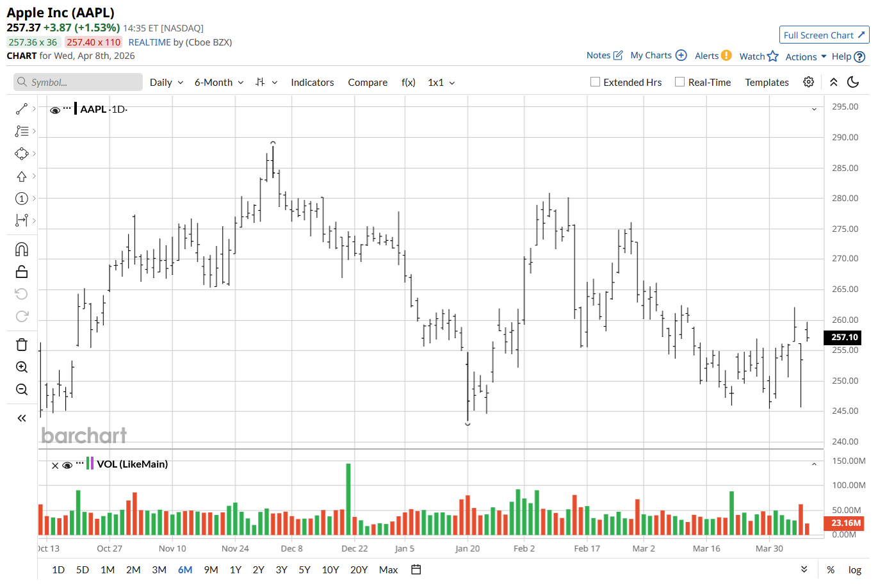Open the 6-Month period dropdown
Viewport: 878px width, 588px height.
pyautogui.click(x=219, y=82)
